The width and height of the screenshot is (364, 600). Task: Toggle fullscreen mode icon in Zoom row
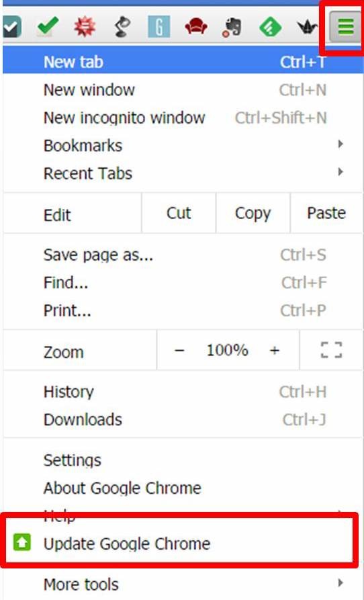point(331,350)
